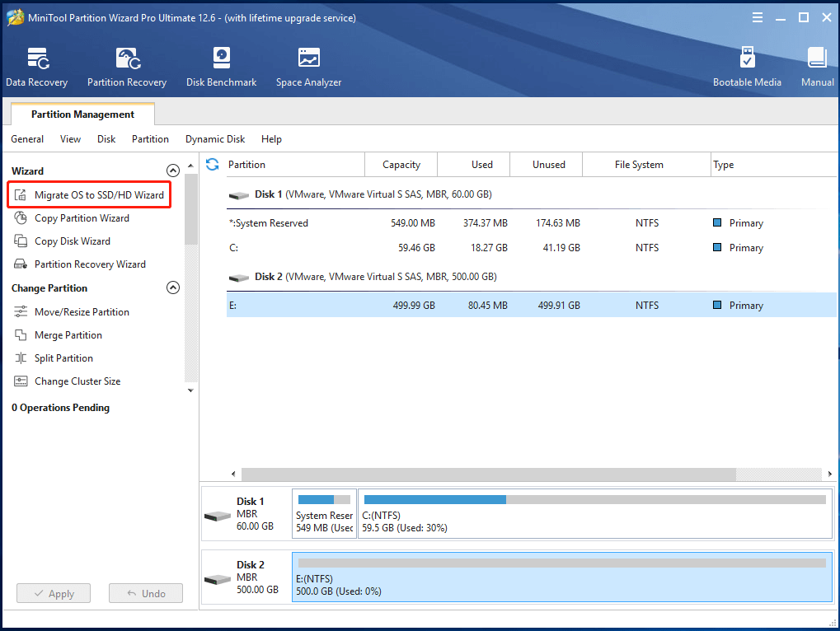Sort by the Capacity column header
Image resolution: width=840 pixels, height=631 pixels.
401,164
